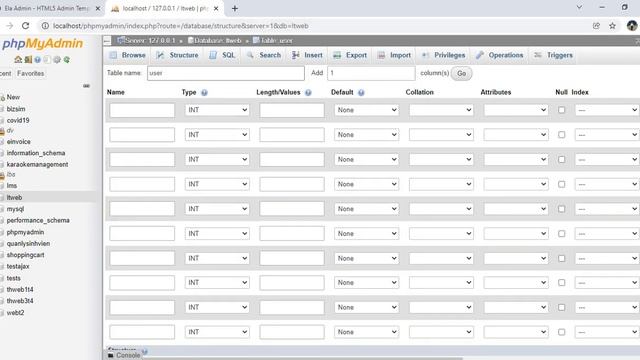Click the Table name input field

pyautogui.click(x=226, y=73)
